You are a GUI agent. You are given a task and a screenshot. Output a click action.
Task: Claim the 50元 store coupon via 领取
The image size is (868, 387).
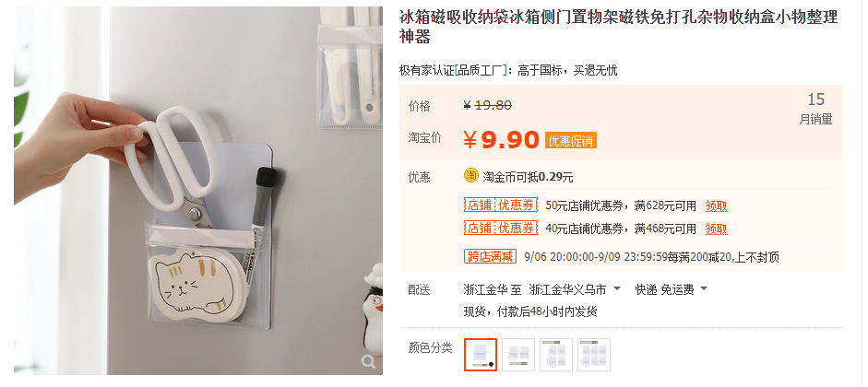(x=717, y=206)
